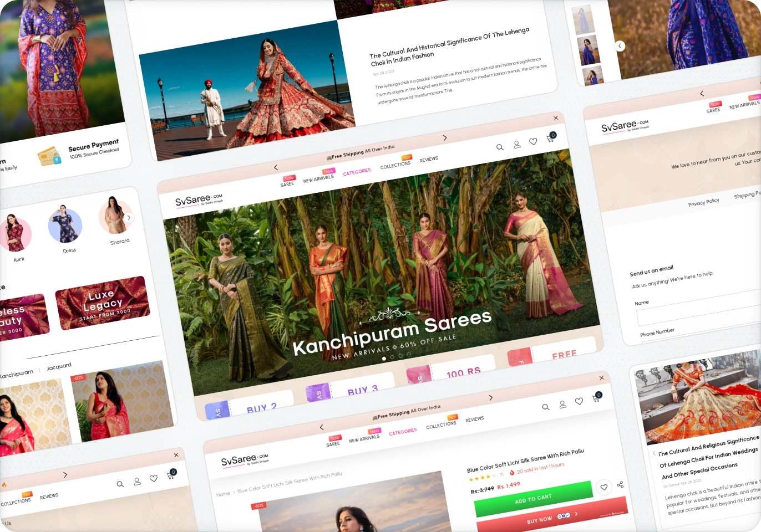Click the Secure Payment card icon
Image resolution: width=761 pixels, height=532 pixels.
click(x=49, y=156)
